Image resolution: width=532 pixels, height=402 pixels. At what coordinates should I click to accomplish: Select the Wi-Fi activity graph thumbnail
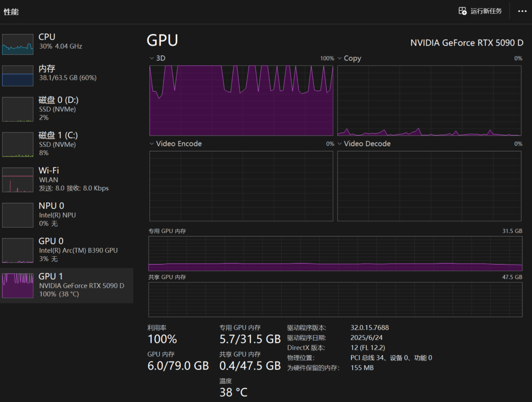18,180
